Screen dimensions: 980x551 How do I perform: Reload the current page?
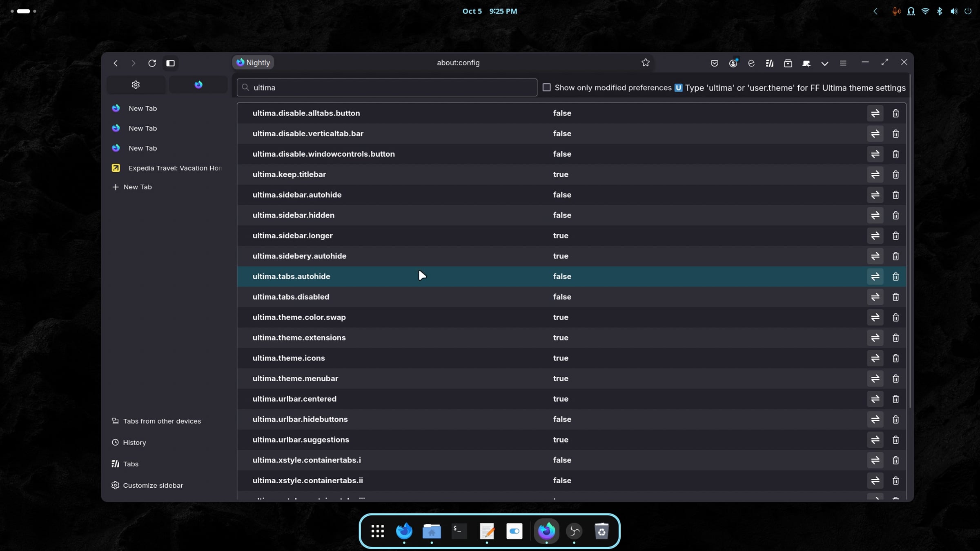[152, 63]
